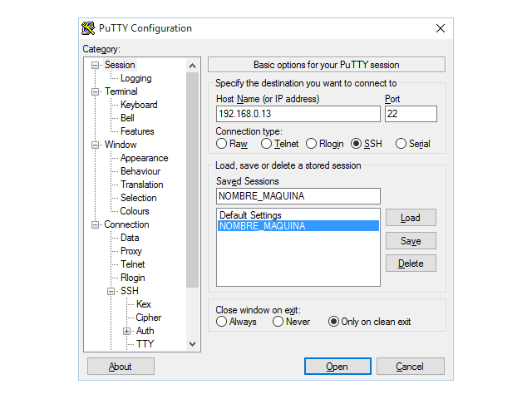The height and width of the screenshot is (399, 532).
Task: Click category tree scroll down arrow
Action: [x=192, y=344]
